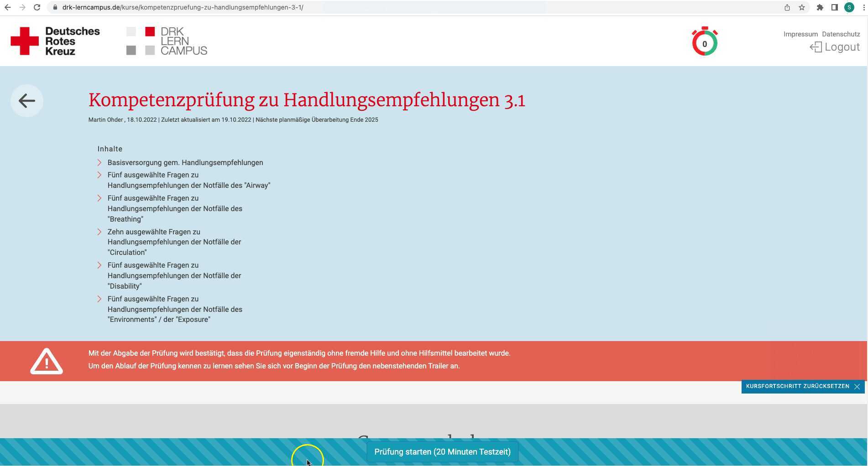Click the DRK Rotes Kreuz logo
868x466 pixels.
55,40
